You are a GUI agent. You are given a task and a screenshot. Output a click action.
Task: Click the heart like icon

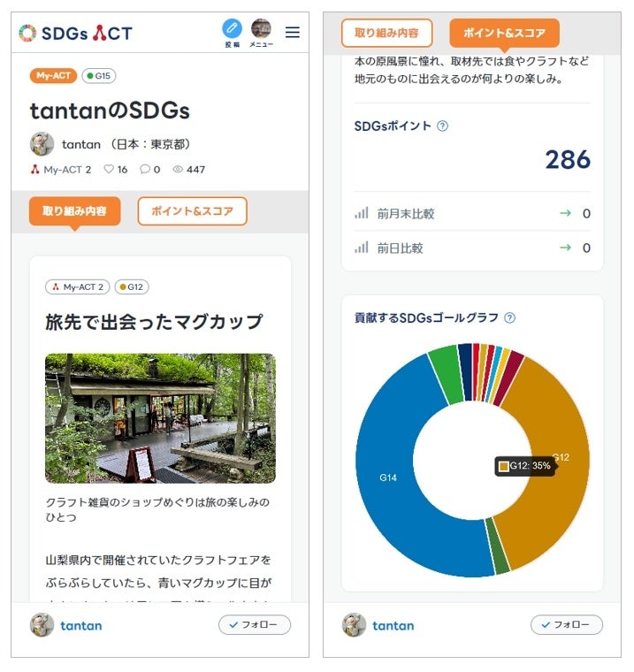click(109, 170)
